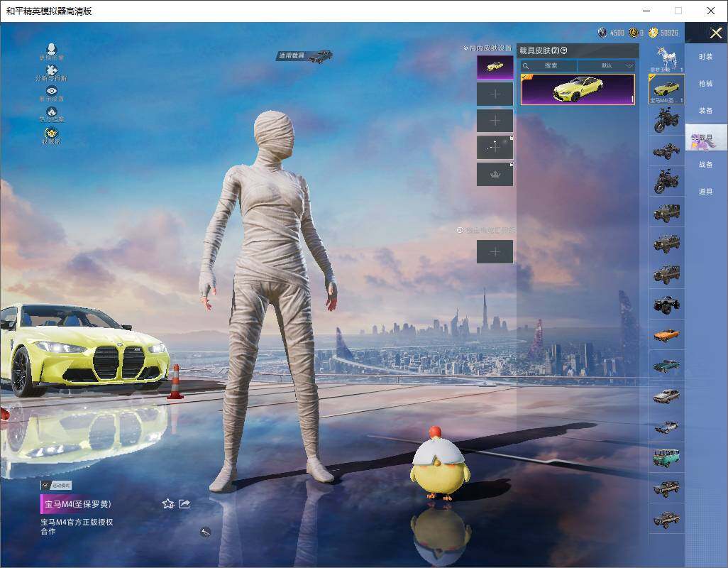Select the small white-blue car thumbnail
Viewport: 728px width, 568px height.
[666, 427]
